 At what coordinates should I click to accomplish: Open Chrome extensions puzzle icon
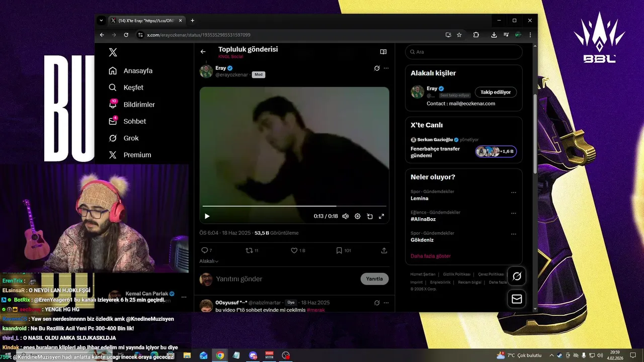click(476, 35)
